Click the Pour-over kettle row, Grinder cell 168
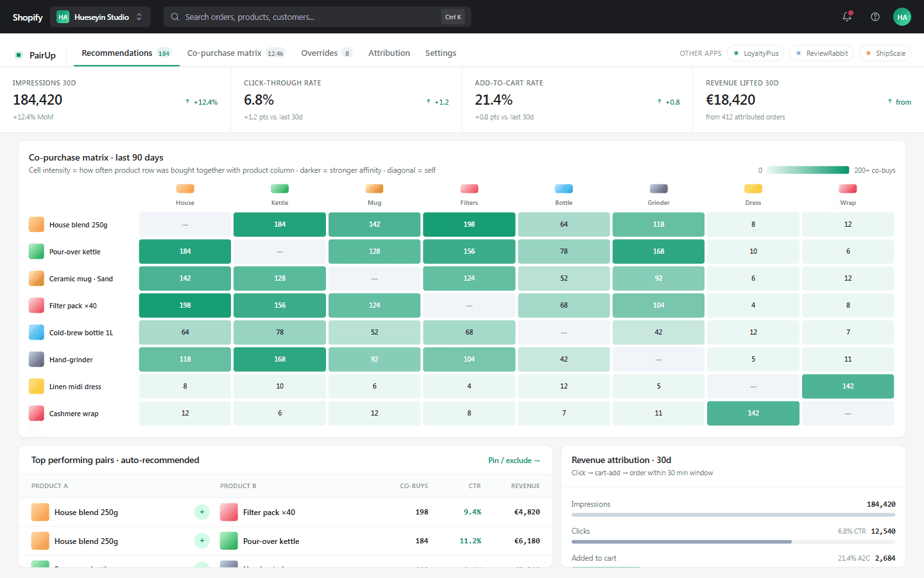Screen dimensions: 924x578 658,252
